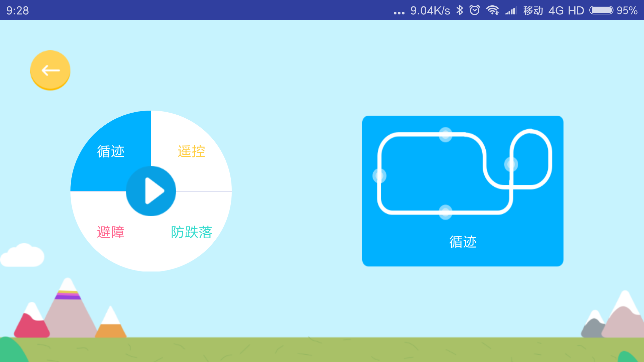Tap the white cloud decoration at left
644x362 pixels.
coord(22,256)
